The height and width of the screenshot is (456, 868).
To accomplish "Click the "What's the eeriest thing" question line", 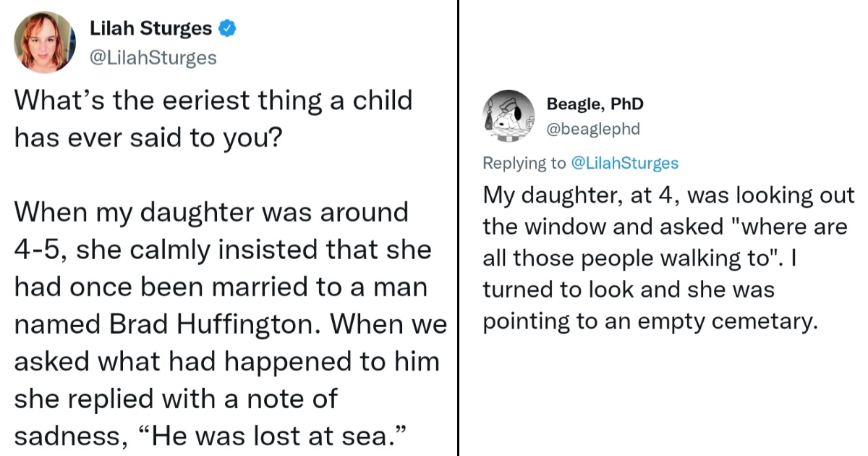I will (x=213, y=99).
